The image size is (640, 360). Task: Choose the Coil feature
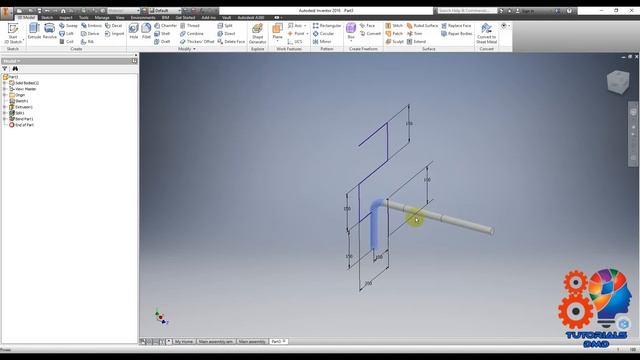[x=67, y=42]
